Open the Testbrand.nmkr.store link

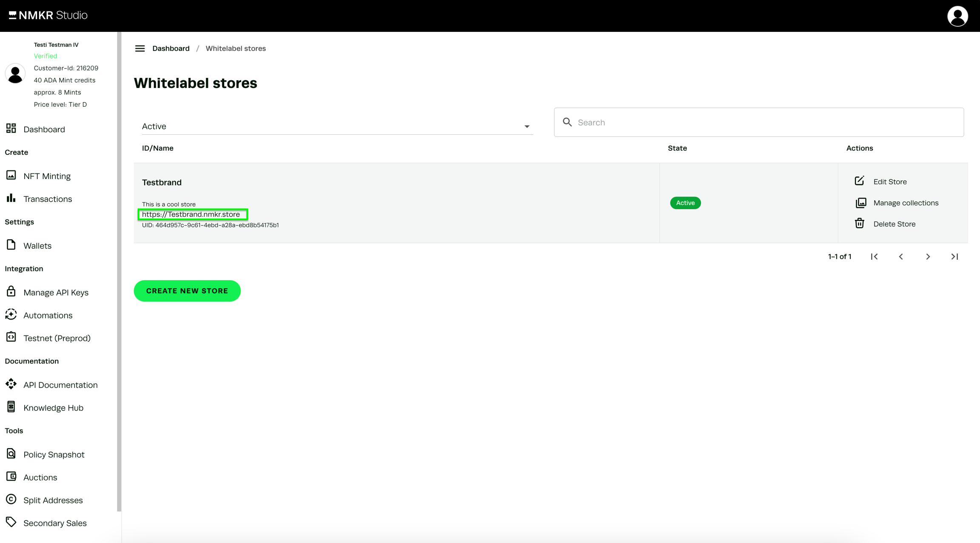coord(191,214)
